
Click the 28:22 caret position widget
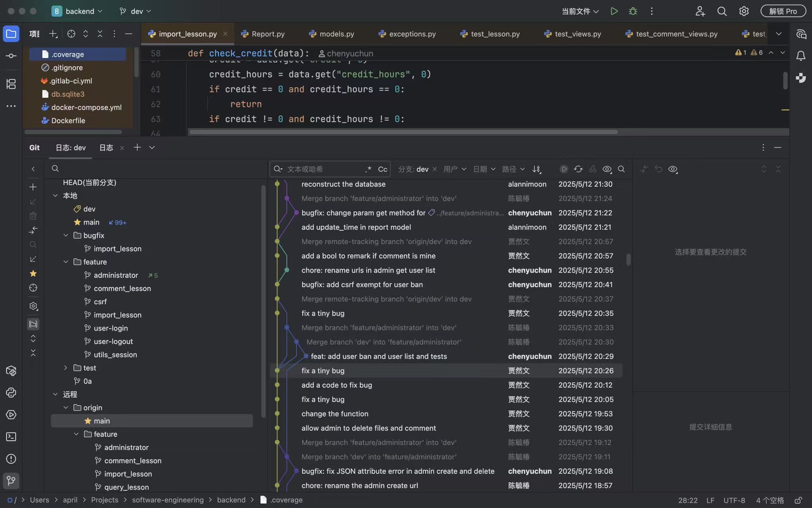pyautogui.click(x=688, y=500)
